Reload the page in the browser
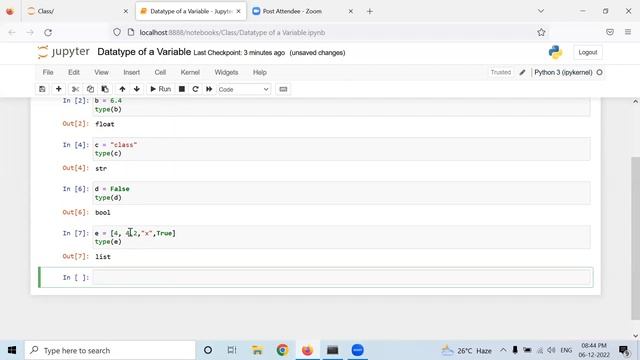The image size is (640, 360). pos(48,32)
